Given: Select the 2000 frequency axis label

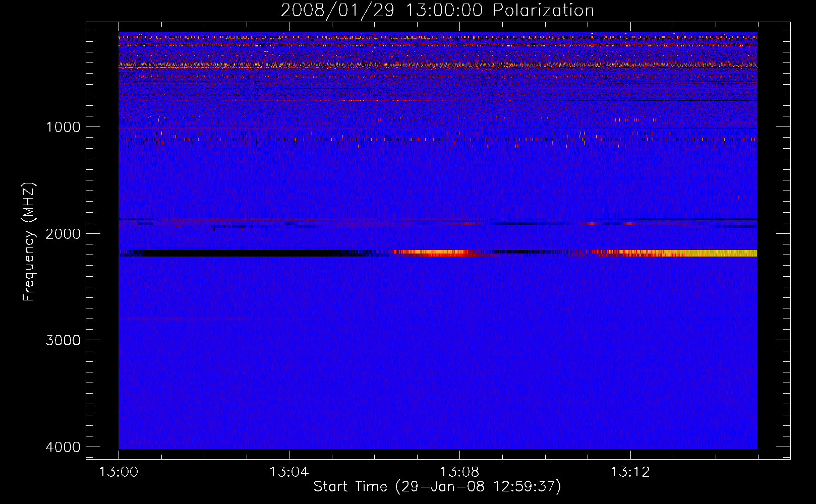Looking at the screenshot, I should click(x=63, y=233).
